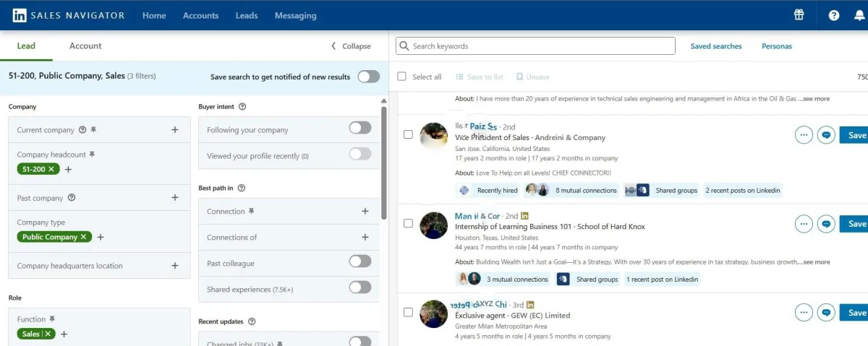Open 3 mutual connections chip
This screenshot has height=346, width=868.
point(503,280)
